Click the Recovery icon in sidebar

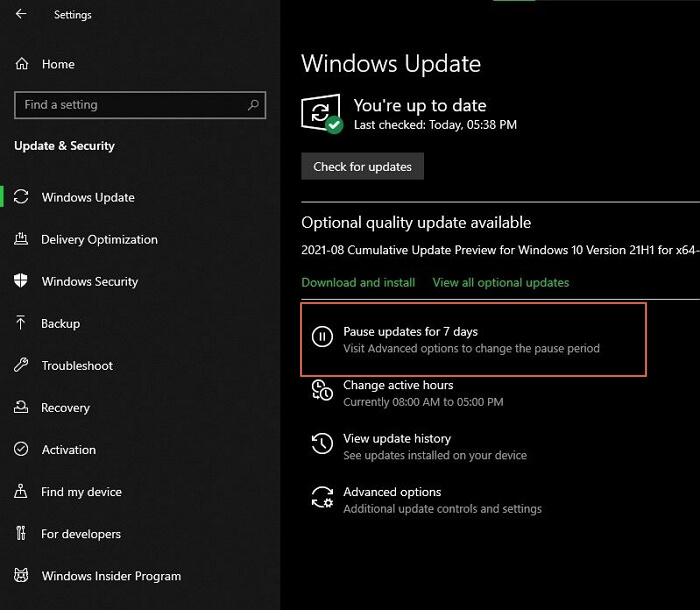click(21, 407)
